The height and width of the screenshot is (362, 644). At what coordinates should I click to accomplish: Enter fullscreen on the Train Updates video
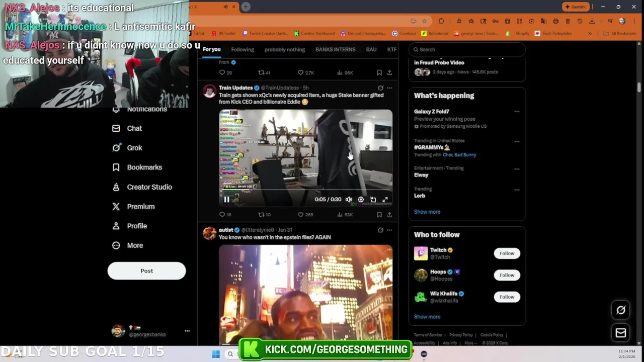pyautogui.click(x=385, y=200)
